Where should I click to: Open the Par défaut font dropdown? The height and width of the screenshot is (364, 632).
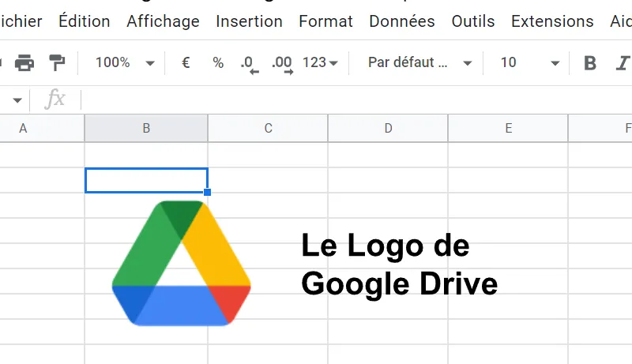419,62
